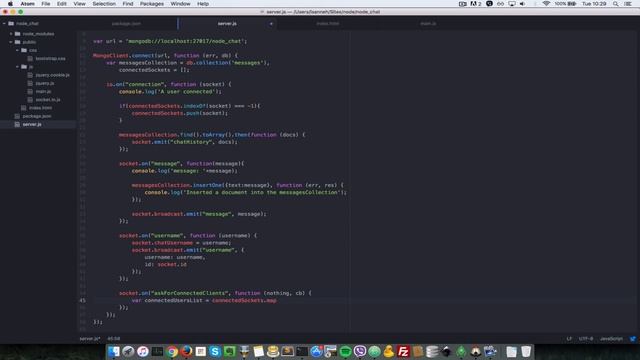Screen dimensions: 640x360
Task: Open the Finder icon in the dock
Action: coord(114,351)
